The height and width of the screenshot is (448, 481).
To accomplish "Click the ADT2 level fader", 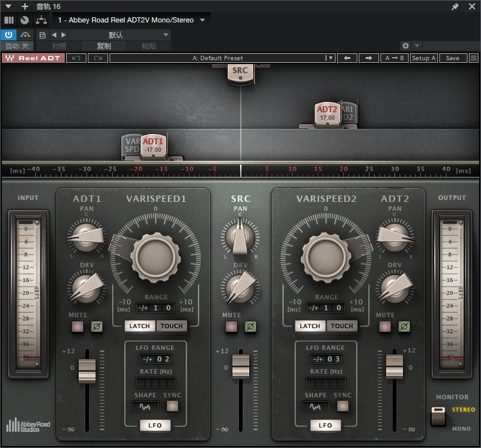I will (x=395, y=367).
